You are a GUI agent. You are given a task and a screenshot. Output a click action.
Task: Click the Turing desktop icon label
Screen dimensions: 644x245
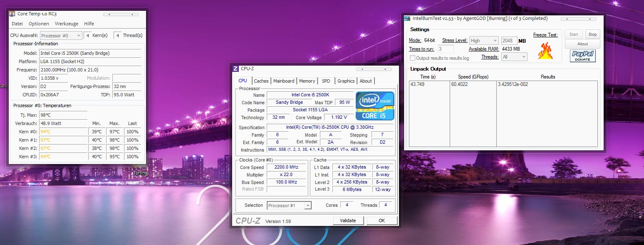coord(140,173)
